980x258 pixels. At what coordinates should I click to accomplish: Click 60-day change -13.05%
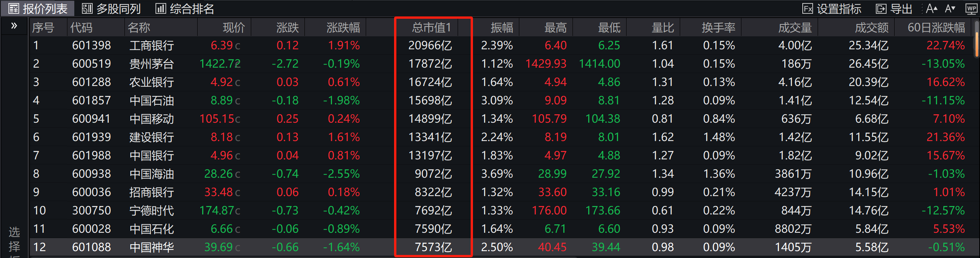[x=943, y=64]
